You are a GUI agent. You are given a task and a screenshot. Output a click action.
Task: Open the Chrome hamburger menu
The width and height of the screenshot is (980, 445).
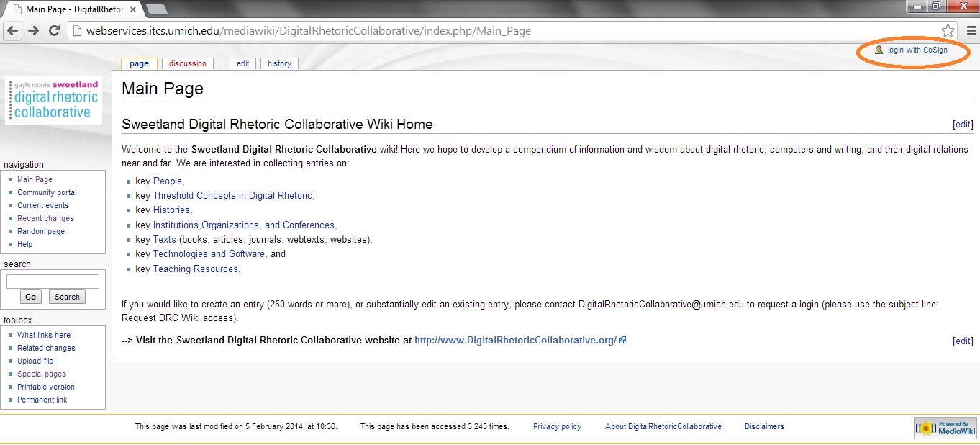pyautogui.click(x=971, y=31)
